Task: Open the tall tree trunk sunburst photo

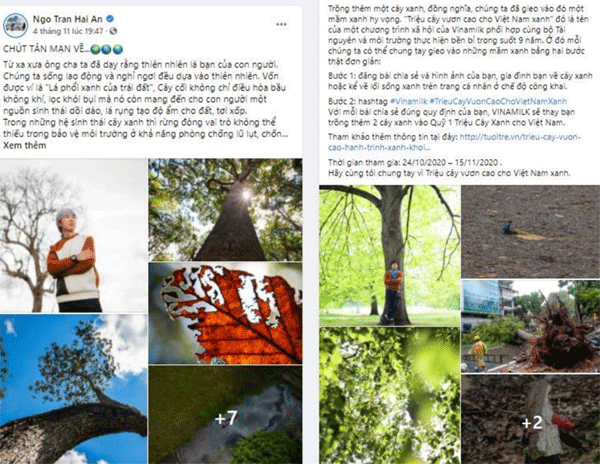Action: click(225, 210)
